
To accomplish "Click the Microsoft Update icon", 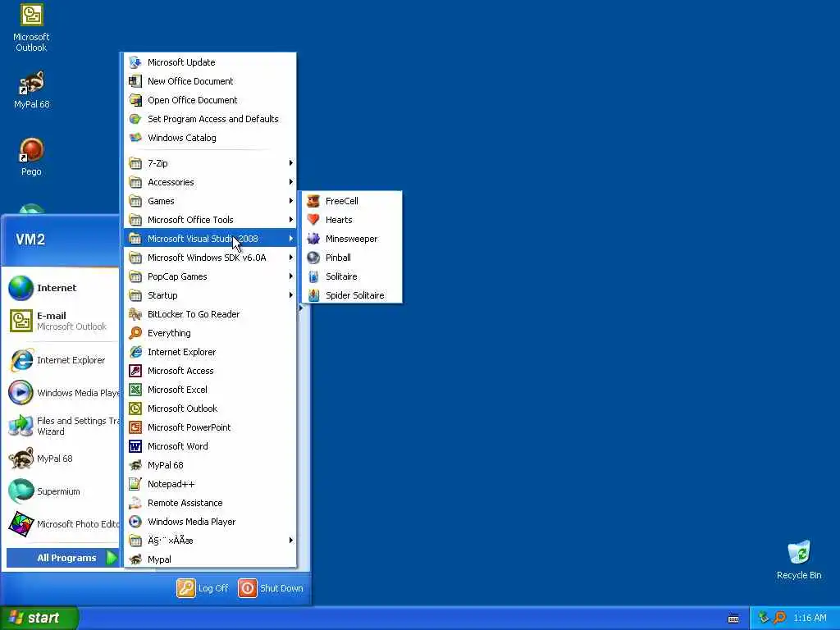I will [135, 62].
